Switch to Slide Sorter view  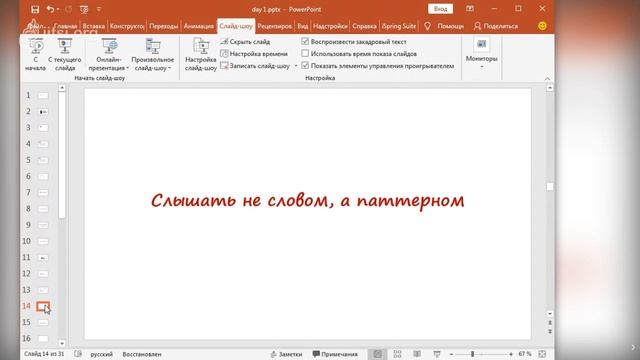coord(397,354)
